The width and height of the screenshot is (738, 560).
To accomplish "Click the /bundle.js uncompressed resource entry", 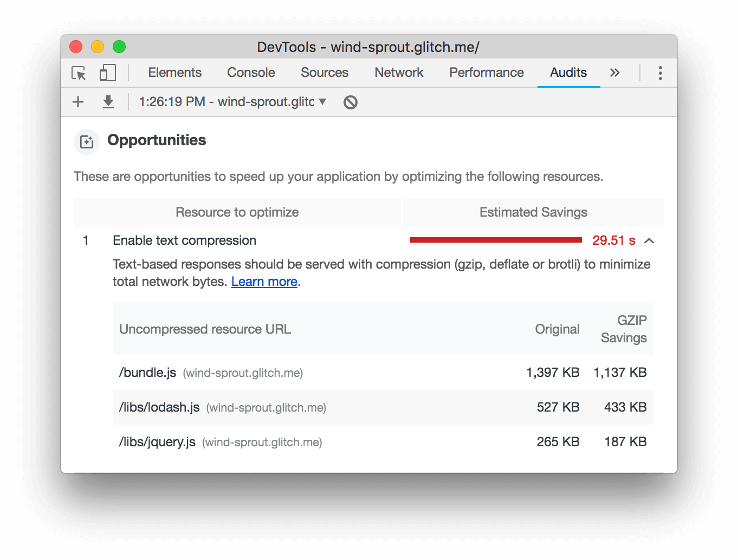I will (147, 372).
